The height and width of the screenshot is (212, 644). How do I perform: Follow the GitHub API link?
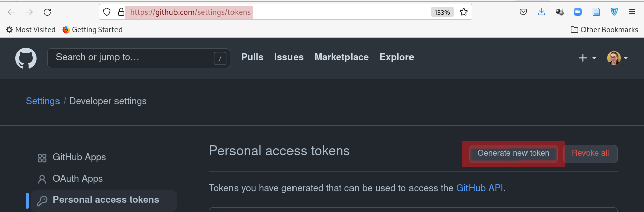480,188
